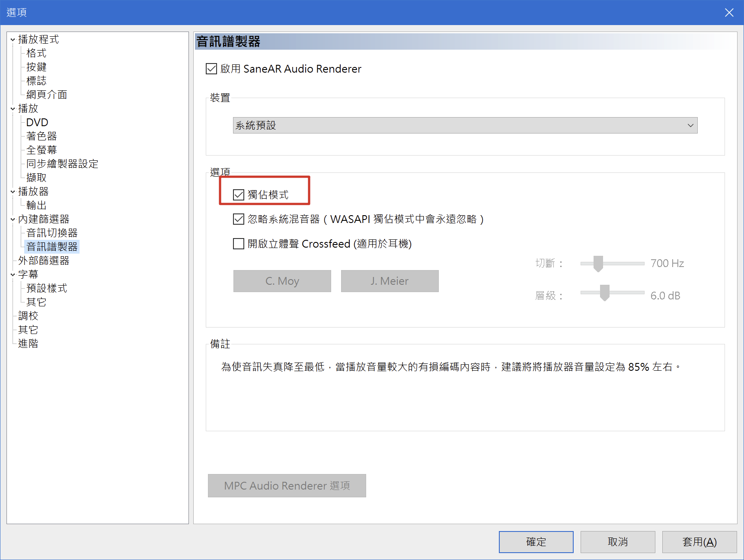The height and width of the screenshot is (560, 744).
Task: Disable 忽略系統混音器 option
Action: pos(239,219)
